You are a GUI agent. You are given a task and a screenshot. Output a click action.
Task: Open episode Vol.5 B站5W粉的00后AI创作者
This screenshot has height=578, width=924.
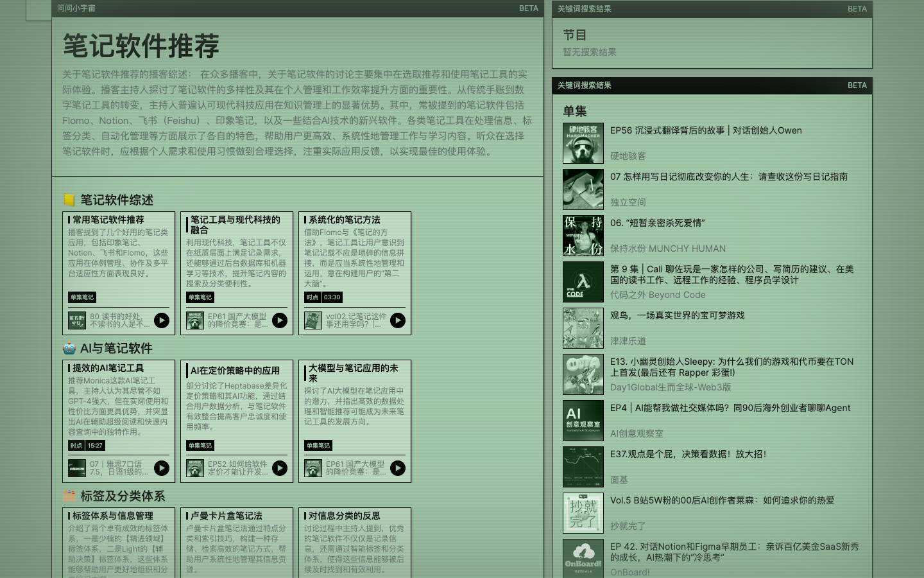click(723, 500)
